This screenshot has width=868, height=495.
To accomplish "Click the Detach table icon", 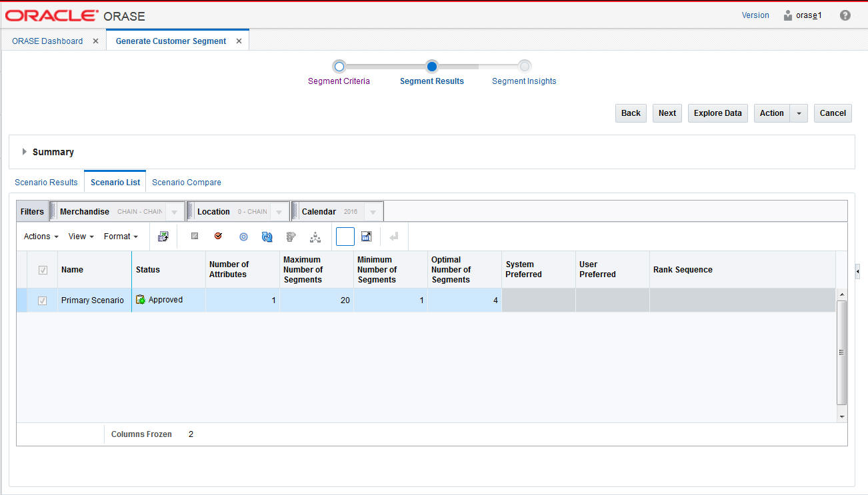I will click(366, 236).
